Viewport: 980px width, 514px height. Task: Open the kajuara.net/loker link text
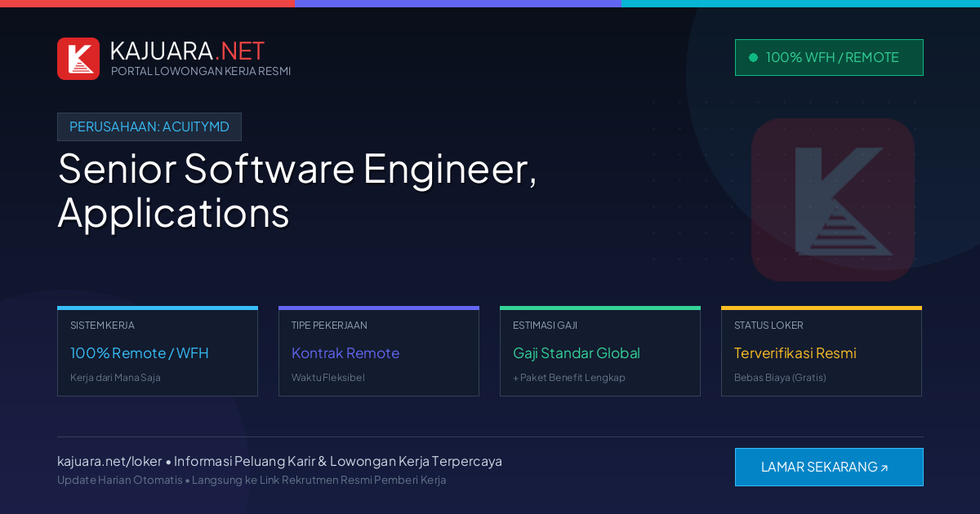pos(109,461)
